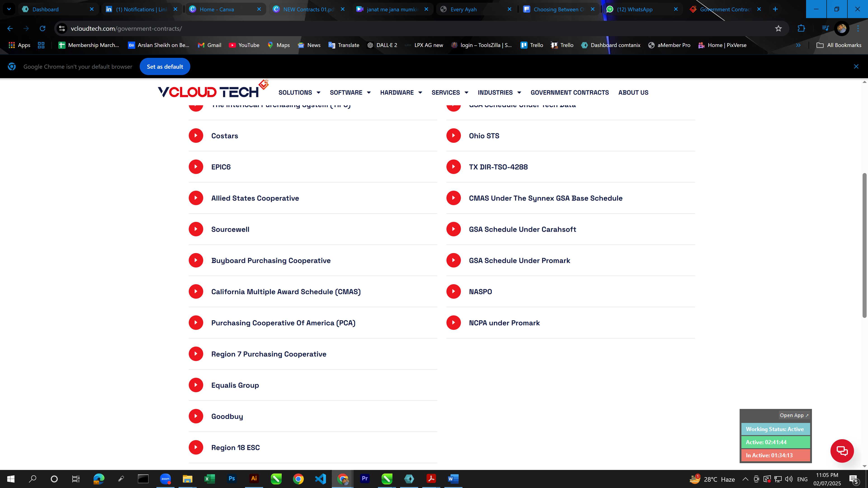
Task: Click the red play icon beside Costars
Action: click(196, 136)
